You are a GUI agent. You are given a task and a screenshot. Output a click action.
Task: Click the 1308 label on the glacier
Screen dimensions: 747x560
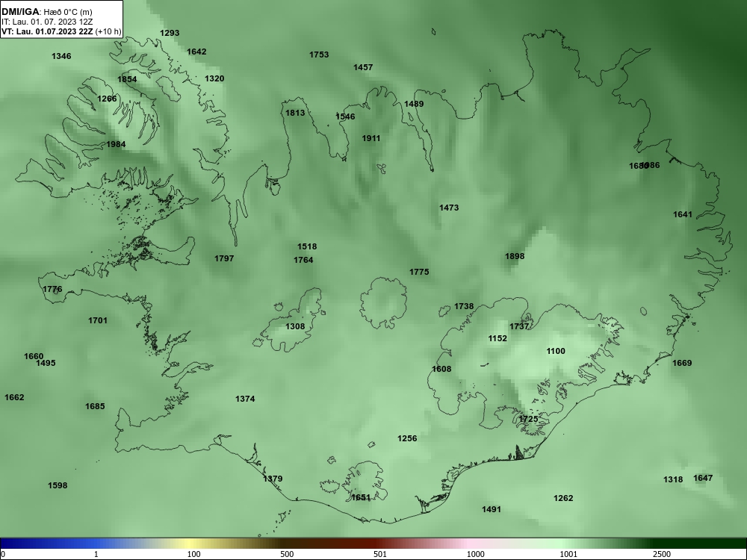(x=295, y=326)
